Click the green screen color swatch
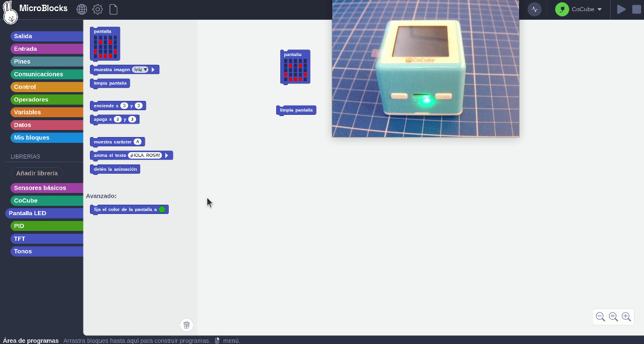Screen dimensions: 644x344 point(162,209)
